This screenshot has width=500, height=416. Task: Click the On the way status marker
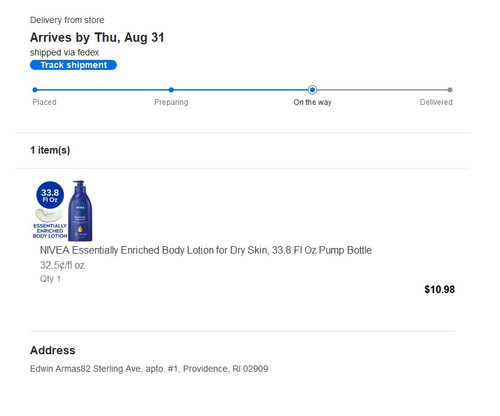(312, 90)
